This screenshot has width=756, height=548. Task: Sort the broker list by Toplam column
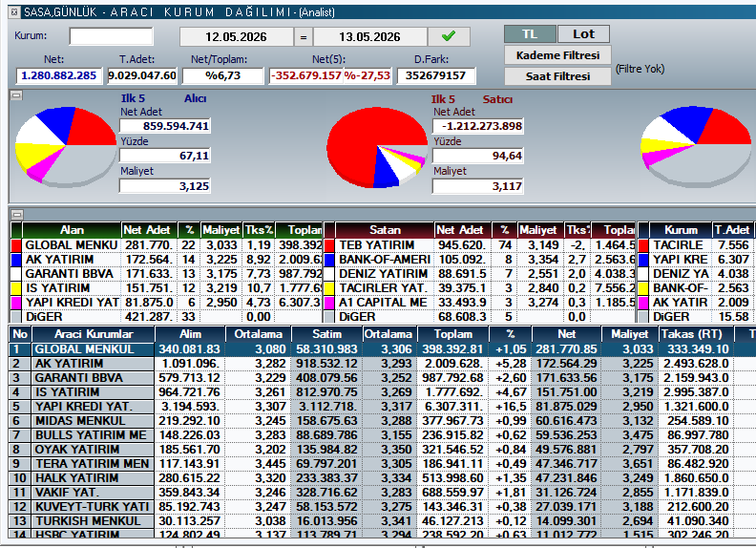(452, 334)
